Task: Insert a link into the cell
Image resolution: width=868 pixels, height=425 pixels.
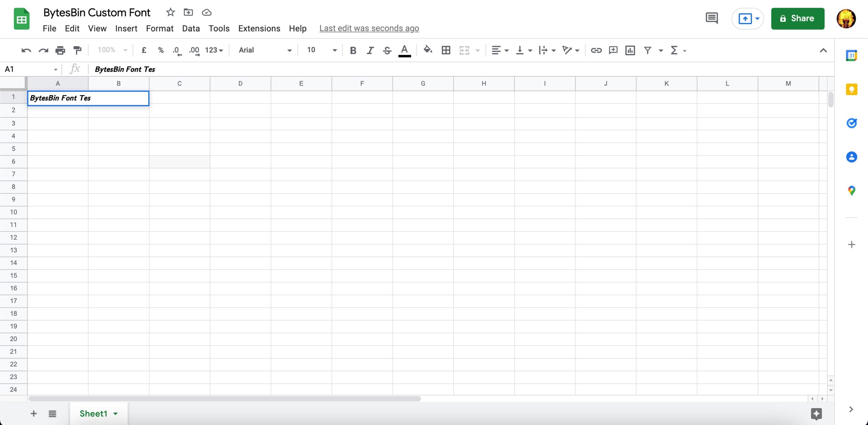Action: click(x=596, y=50)
